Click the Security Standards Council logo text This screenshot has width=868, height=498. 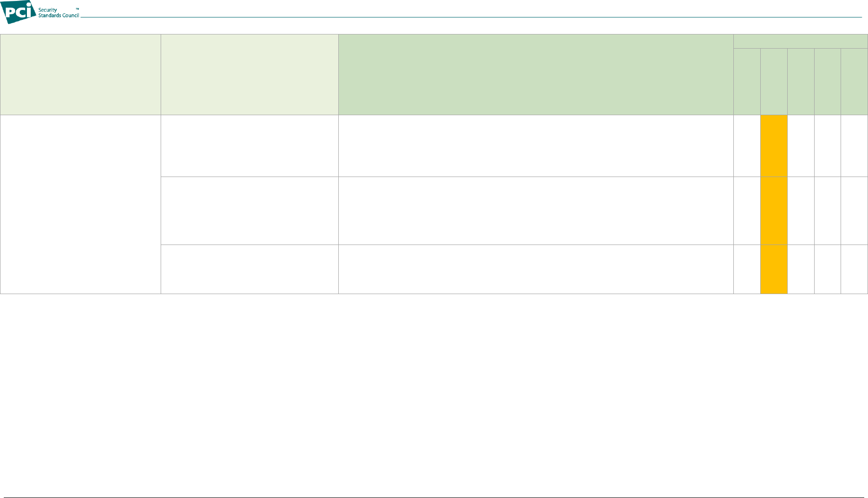click(59, 13)
